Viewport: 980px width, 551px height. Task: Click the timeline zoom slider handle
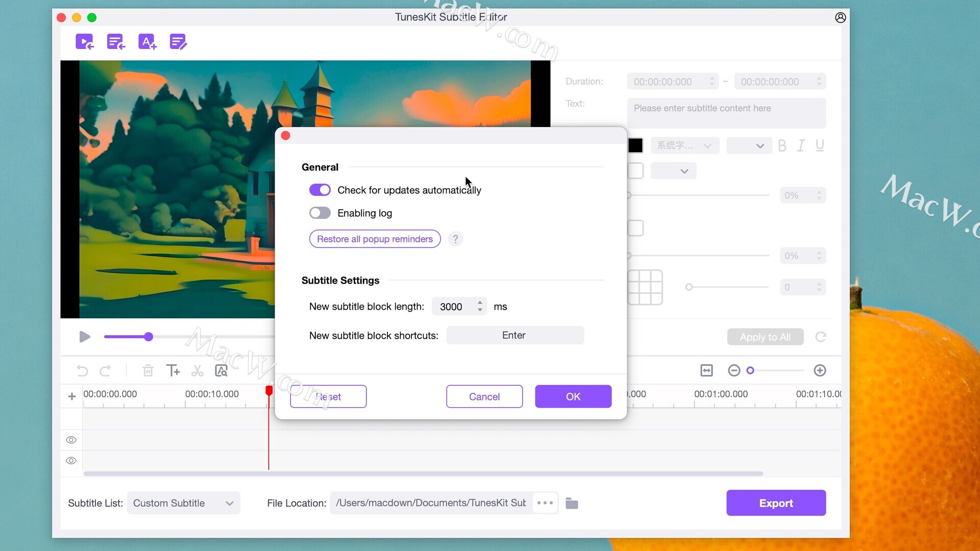tap(750, 370)
